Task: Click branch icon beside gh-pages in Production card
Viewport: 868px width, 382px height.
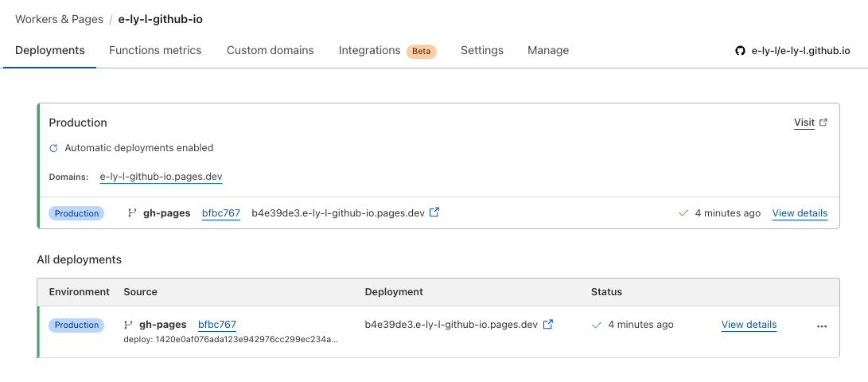Action: (131, 213)
